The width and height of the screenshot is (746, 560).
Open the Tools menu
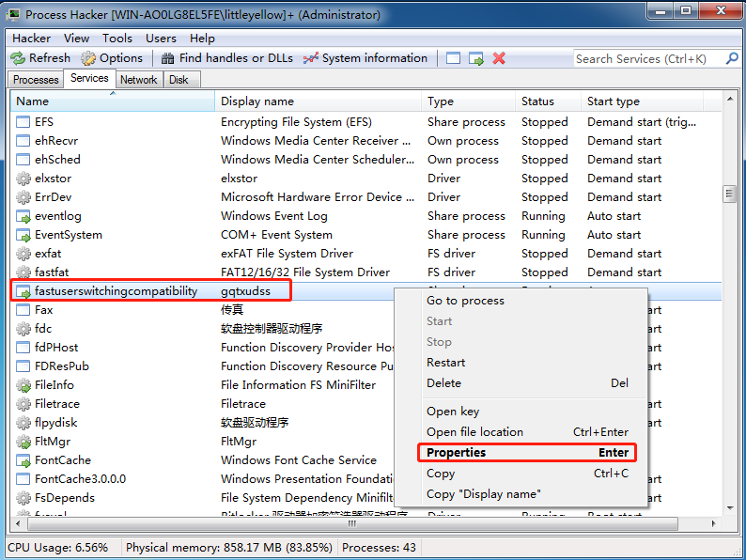[117, 39]
